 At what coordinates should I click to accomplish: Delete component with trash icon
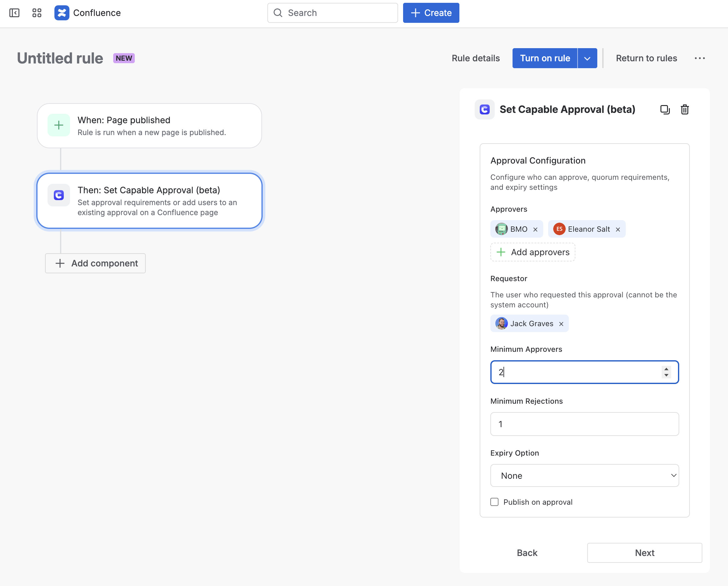685,109
